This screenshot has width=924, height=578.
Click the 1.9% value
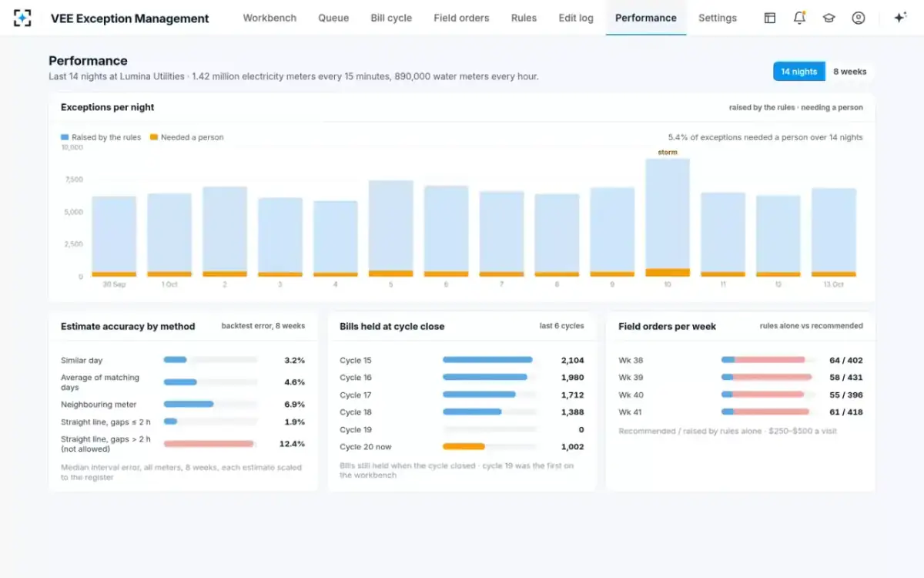tap(295, 422)
